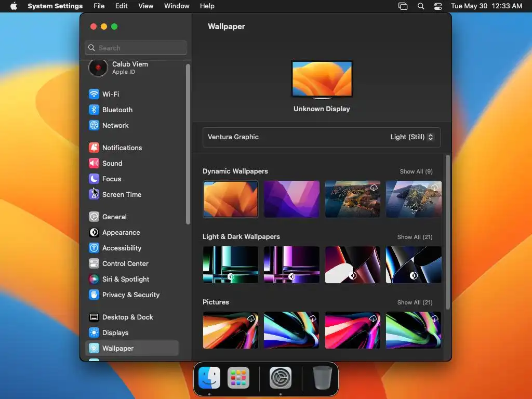
Task: Open the Apple menu
Action: click(x=14, y=6)
